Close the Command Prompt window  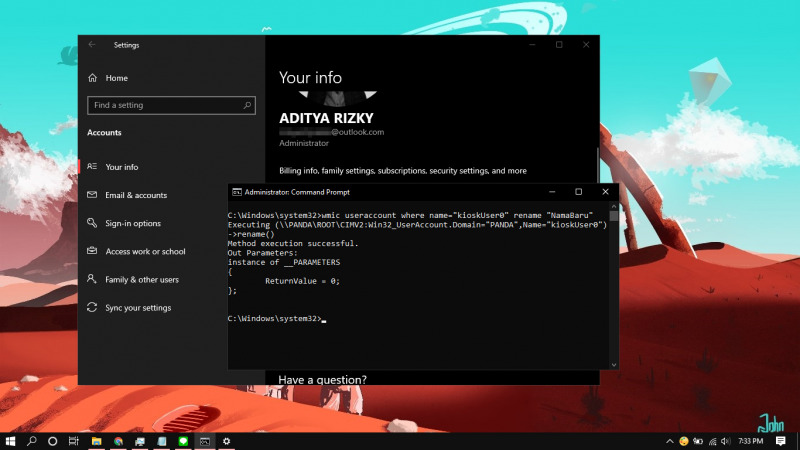pyautogui.click(x=605, y=192)
